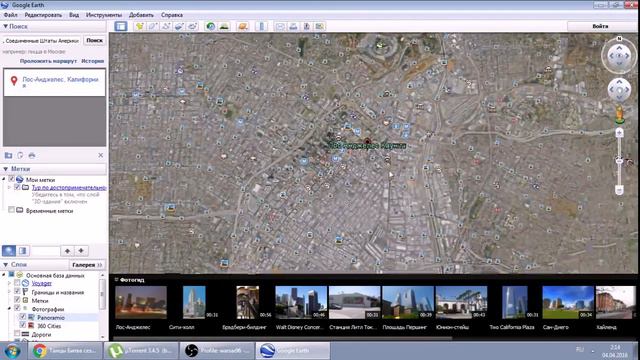640x360 pixels.
Task: Move selected place up with arrow button
Action: coord(67,251)
